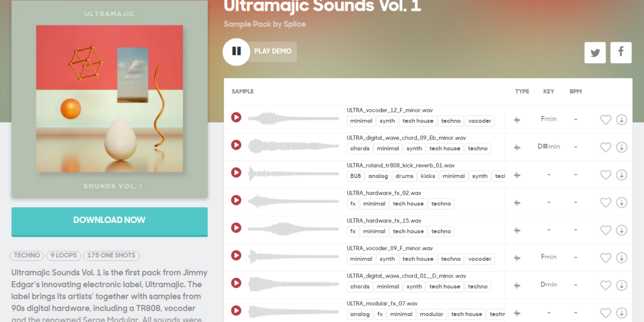Share the pack on Twitter
Screen dimensions: 644x322
pos(595,53)
